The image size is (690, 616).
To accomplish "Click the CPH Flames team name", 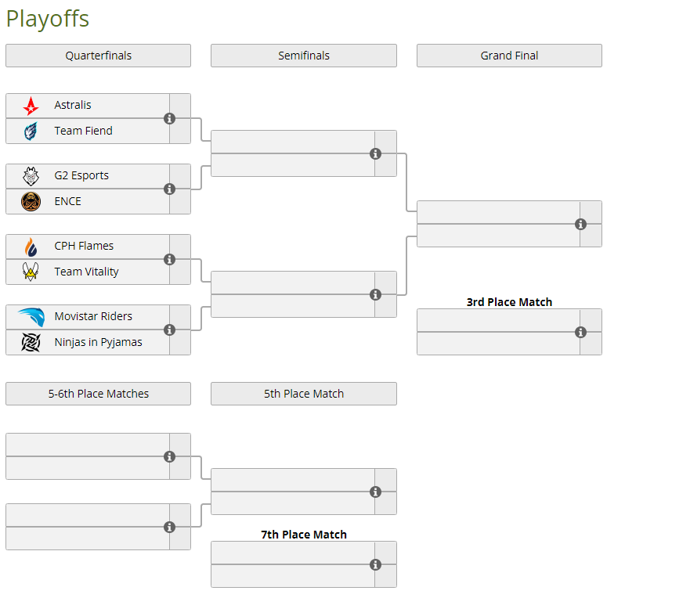I will coord(84,246).
